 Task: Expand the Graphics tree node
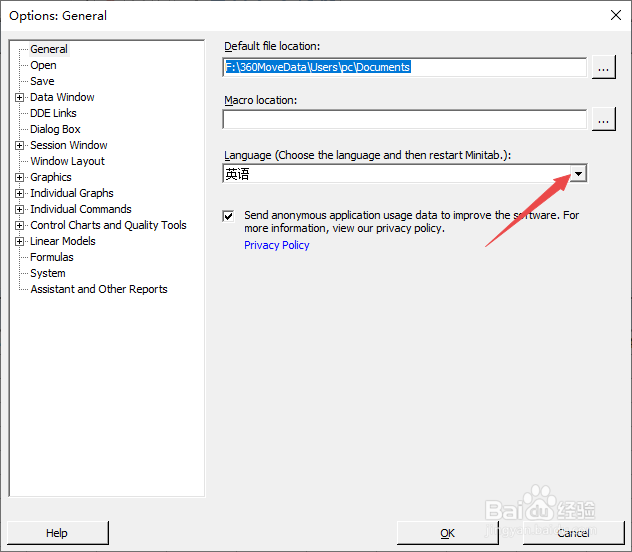pos(19,177)
